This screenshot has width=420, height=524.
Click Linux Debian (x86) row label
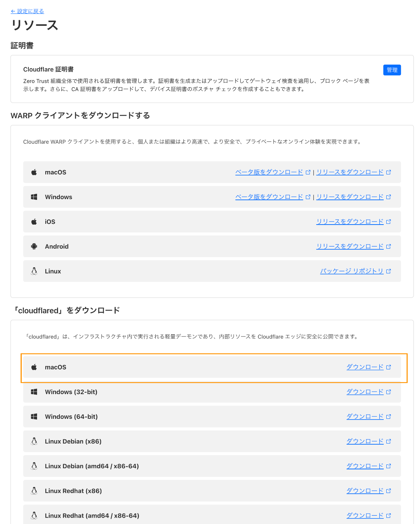pyautogui.click(x=73, y=441)
